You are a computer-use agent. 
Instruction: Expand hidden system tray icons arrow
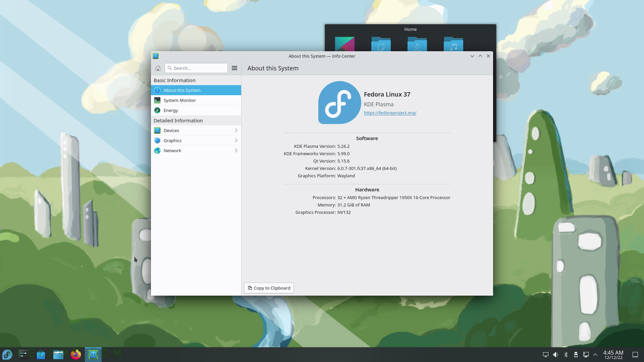click(595, 354)
